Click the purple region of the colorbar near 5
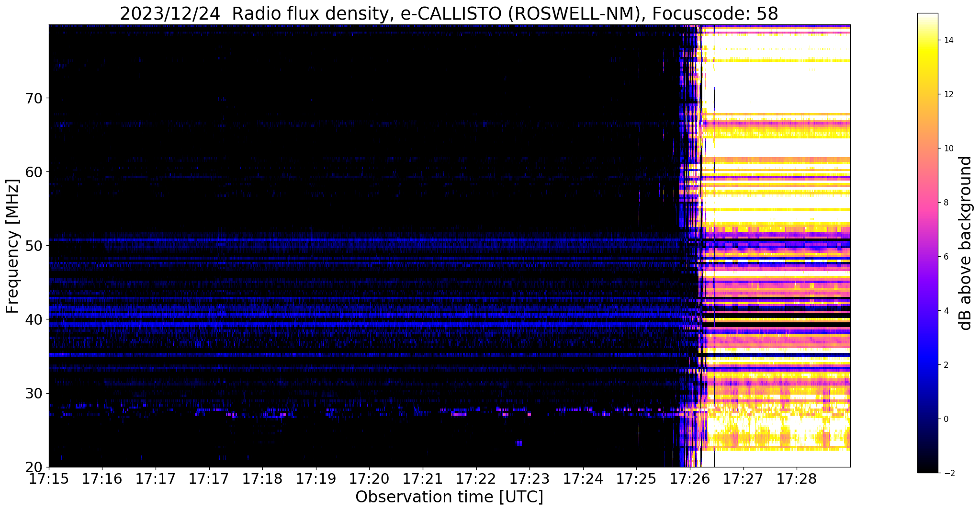Image resolution: width=980 pixels, height=511 pixels. 927,284
